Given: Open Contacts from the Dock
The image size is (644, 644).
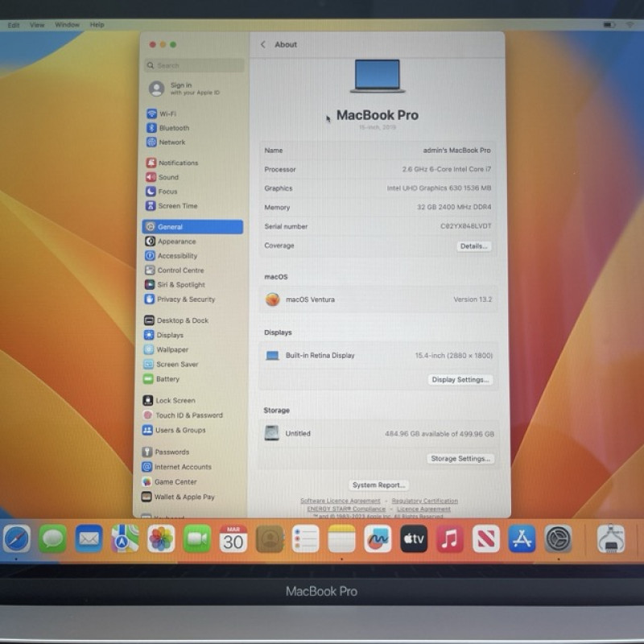Looking at the screenshot, I should pos(270,539).
